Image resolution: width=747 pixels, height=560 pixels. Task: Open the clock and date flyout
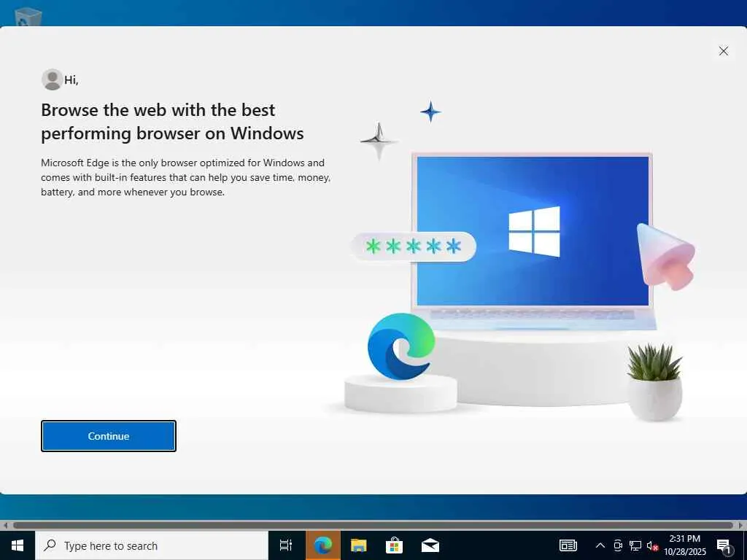684,545
